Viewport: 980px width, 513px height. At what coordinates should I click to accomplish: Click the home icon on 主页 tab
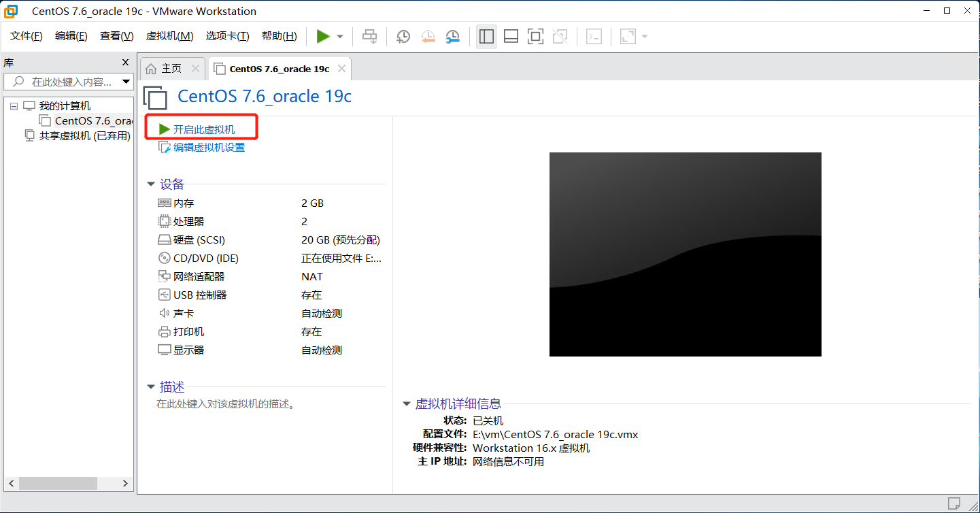coord(151,69)
